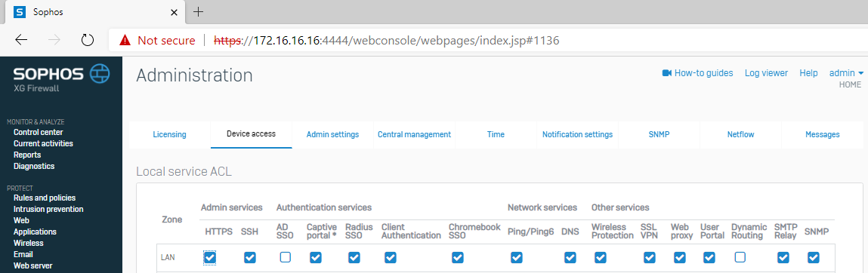
Task: Click the Authentication services group header
Action: click(324, 208)
